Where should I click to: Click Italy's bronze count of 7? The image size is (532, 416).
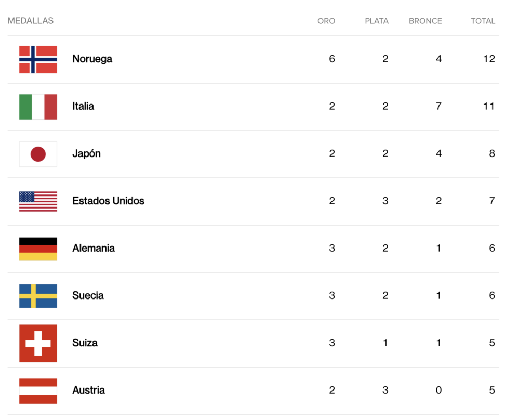click(x=438, y=107)
